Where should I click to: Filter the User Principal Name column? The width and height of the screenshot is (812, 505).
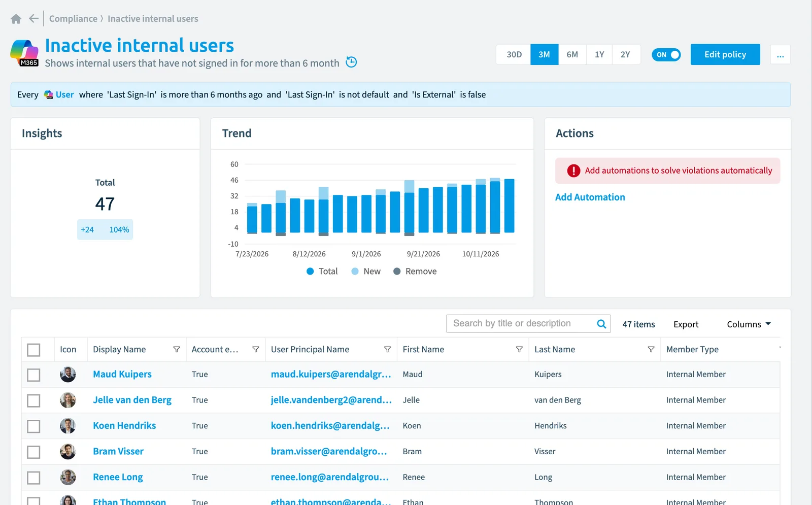pyautogui.click(x=387, y=349)
